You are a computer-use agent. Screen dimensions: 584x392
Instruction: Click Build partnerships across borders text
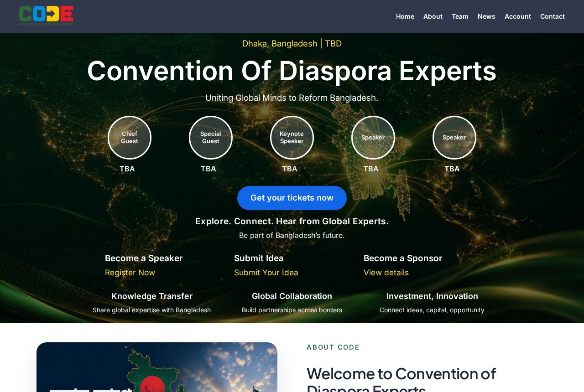tap(292, 310)
